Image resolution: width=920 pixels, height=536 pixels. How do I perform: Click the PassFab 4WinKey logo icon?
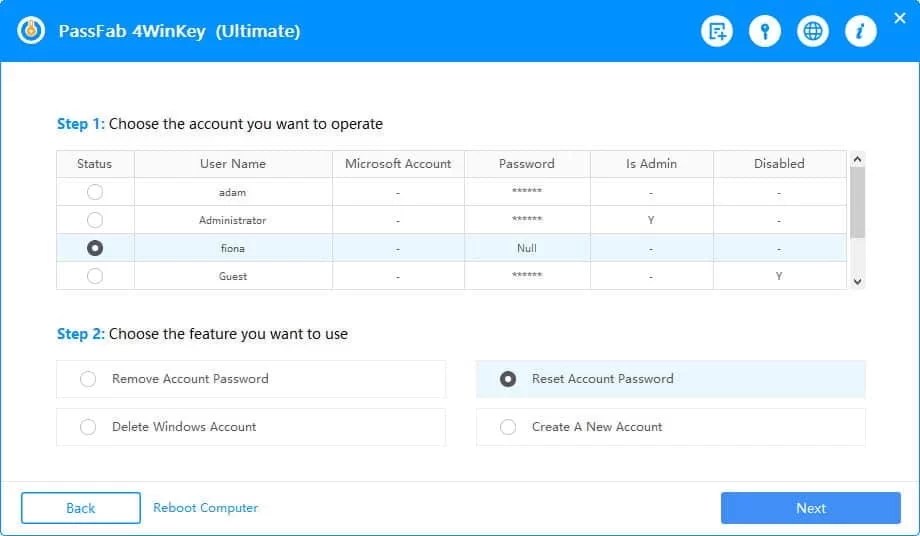pyautogui.click(x=31, y=30)
